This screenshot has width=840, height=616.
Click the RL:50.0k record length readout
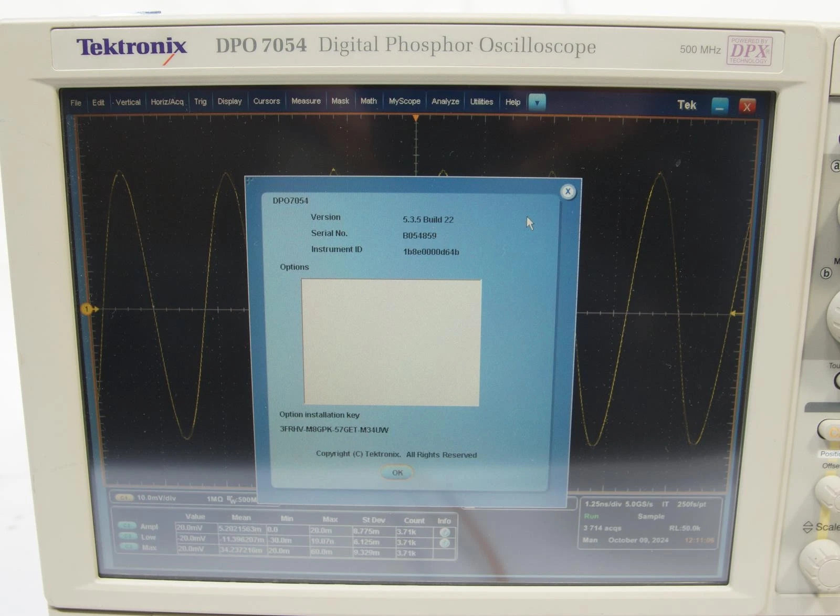(x=685, y=528)
